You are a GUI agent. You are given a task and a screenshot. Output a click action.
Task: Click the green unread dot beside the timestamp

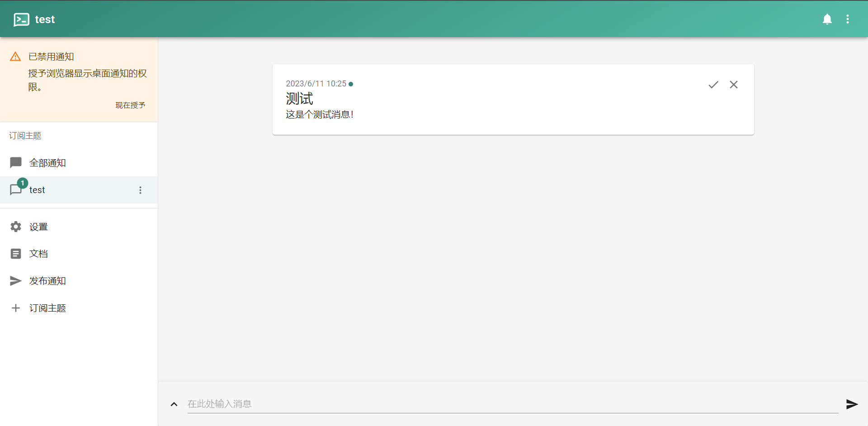coord(351,84)
